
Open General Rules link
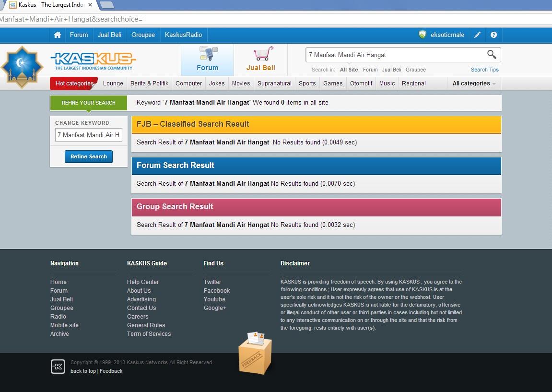click(x=146, y=325)
